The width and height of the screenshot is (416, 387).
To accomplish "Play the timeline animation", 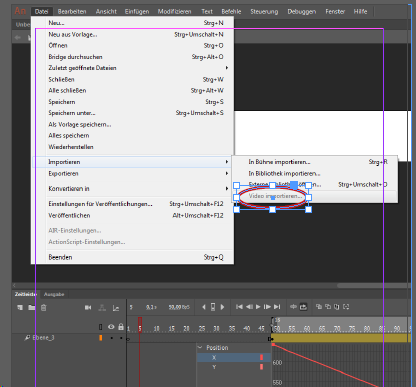I will point(258,307).
